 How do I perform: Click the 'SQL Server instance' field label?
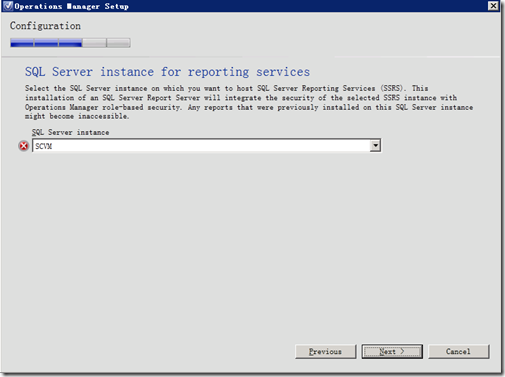point(70,132)
